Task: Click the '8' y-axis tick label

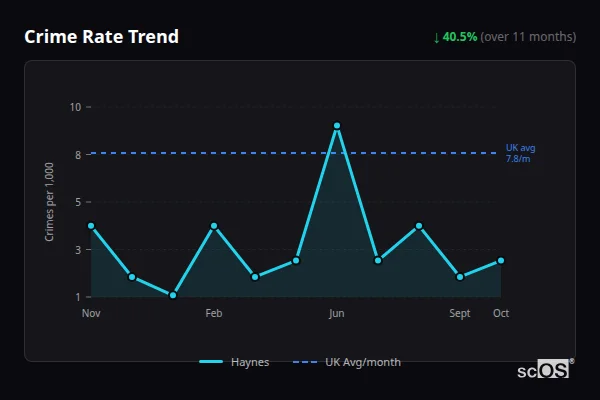Action: tap(78, 155)
